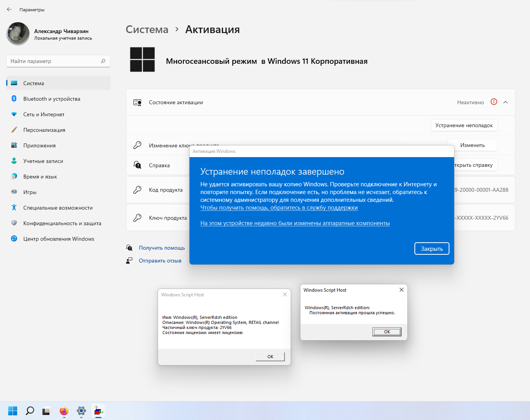The height and width of the screenshot is (420, 530).
Task: Click the 'Получить помощь' headset icon
Action: pyautogui.click(x=129, y=248)
